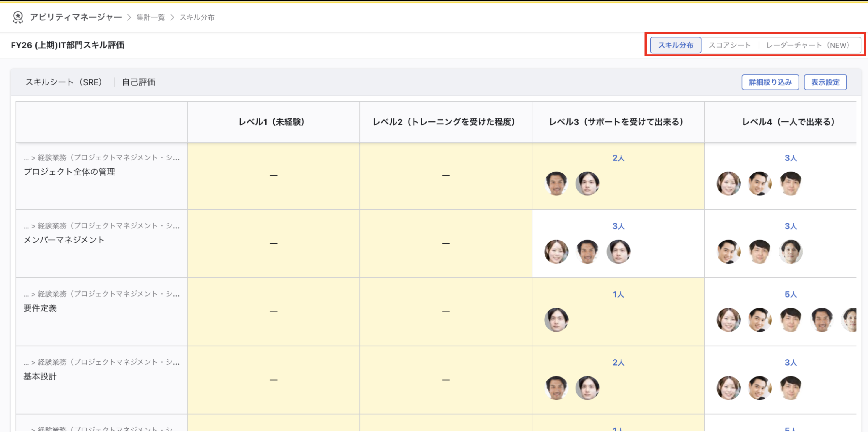Viewport: 868px width, 432px height.
Task: Click the メンバーマネジメント skill row label
Action: 64,240
